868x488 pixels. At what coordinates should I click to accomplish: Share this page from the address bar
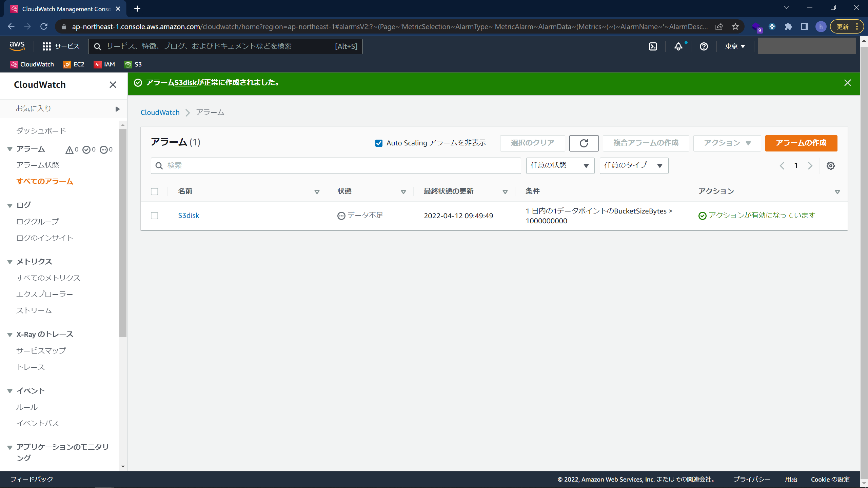[719, 26]
